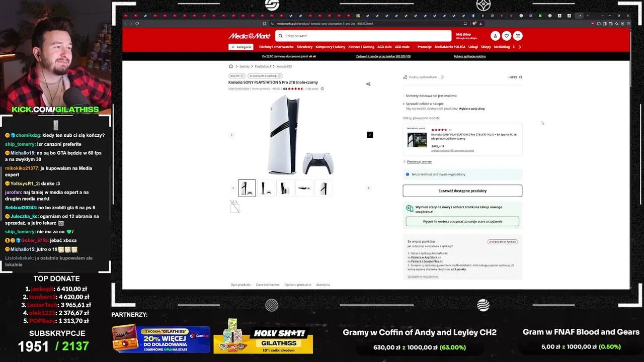Open the browser menu hamburger icon

click(628, 24)
